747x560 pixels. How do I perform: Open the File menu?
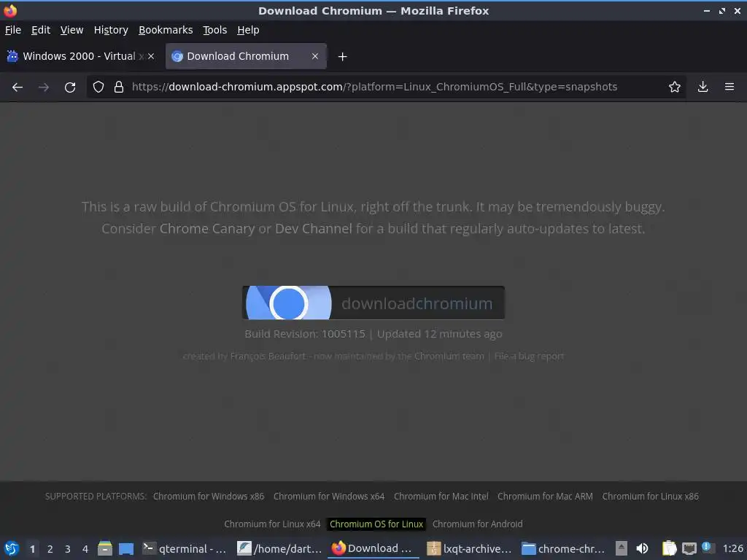13,30
